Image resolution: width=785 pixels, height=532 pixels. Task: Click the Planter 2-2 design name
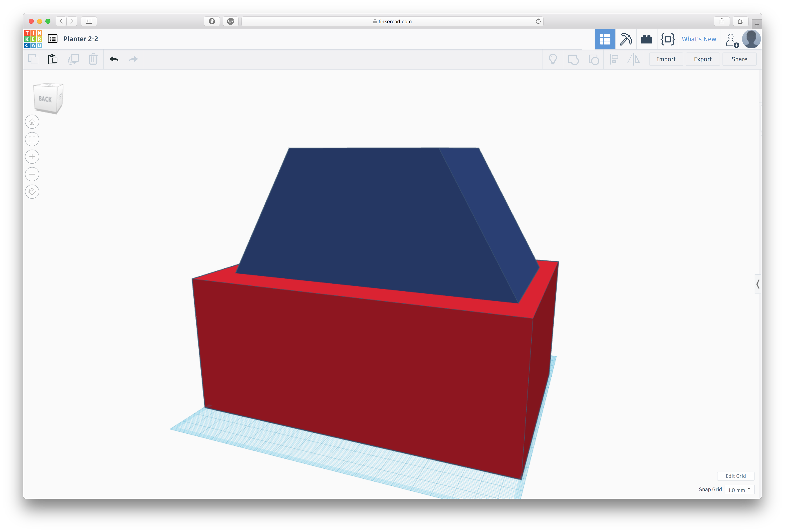point(80,39)
